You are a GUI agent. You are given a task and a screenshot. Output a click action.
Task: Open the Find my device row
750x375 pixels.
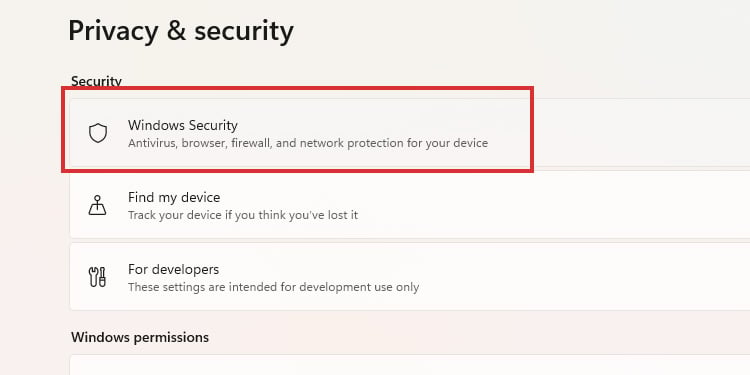pyautogui.click(x=410, y=204)
